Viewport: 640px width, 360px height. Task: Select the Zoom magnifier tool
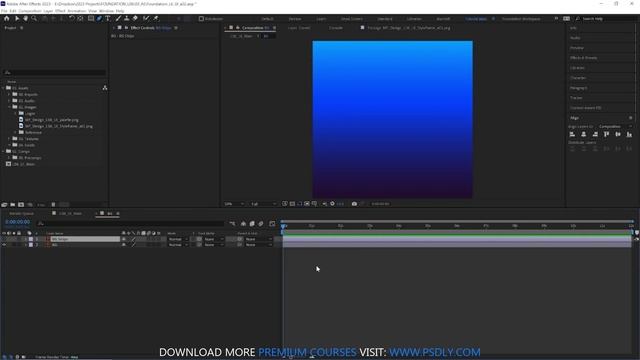34,18
